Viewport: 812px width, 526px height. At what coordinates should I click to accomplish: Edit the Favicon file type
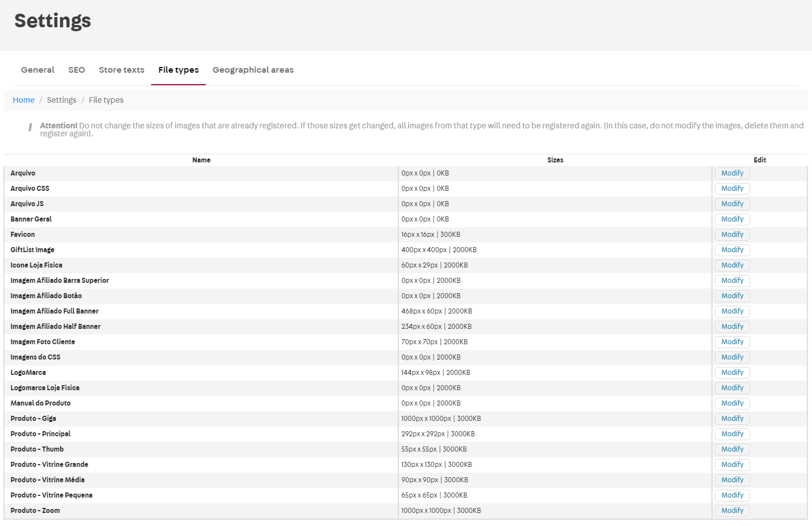coord(732,235)
